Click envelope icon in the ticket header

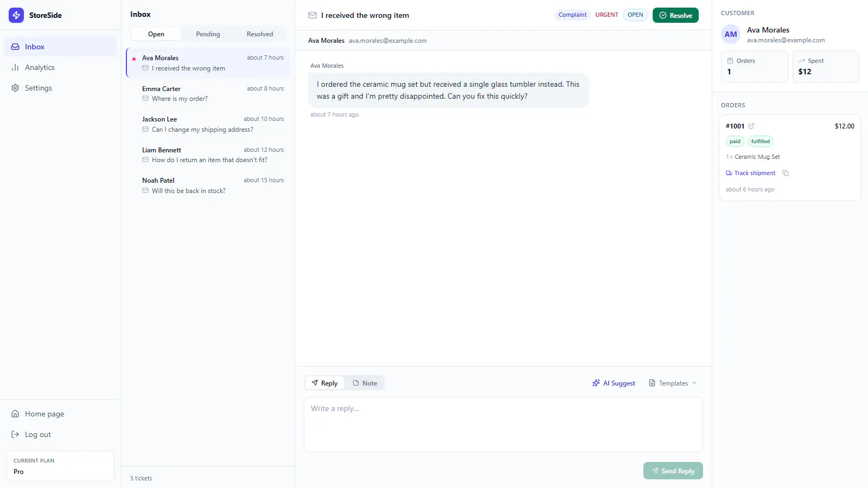(312, 15)
